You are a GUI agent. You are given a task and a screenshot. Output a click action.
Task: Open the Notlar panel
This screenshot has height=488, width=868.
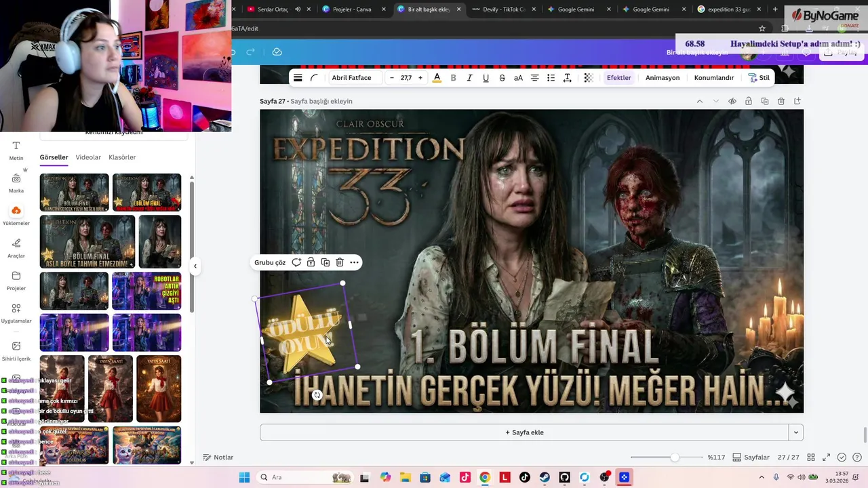coord(218,457)
